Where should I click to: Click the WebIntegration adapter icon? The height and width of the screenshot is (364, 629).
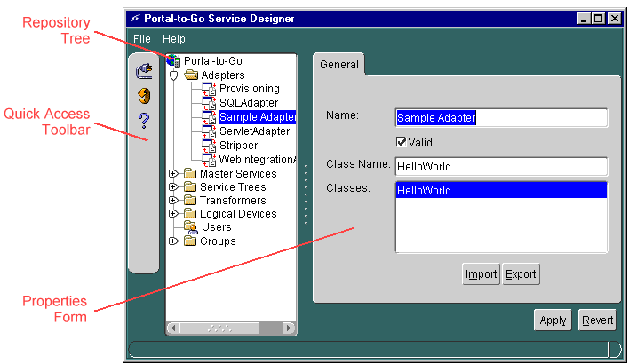(209, 160)
